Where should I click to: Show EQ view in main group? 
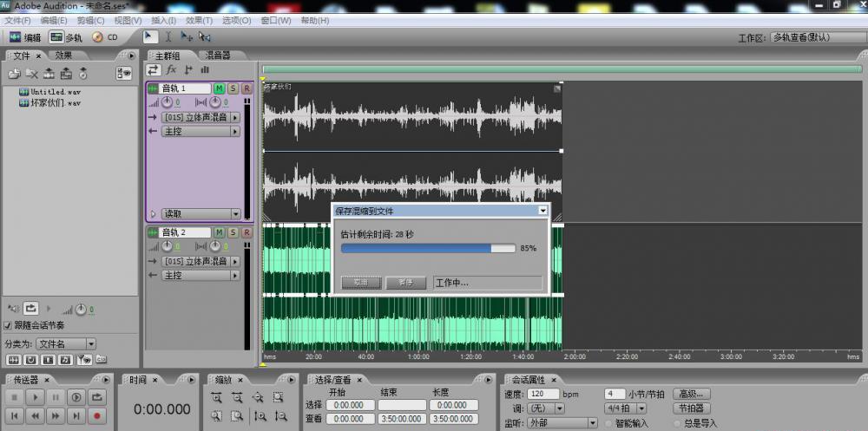[205, 69]
